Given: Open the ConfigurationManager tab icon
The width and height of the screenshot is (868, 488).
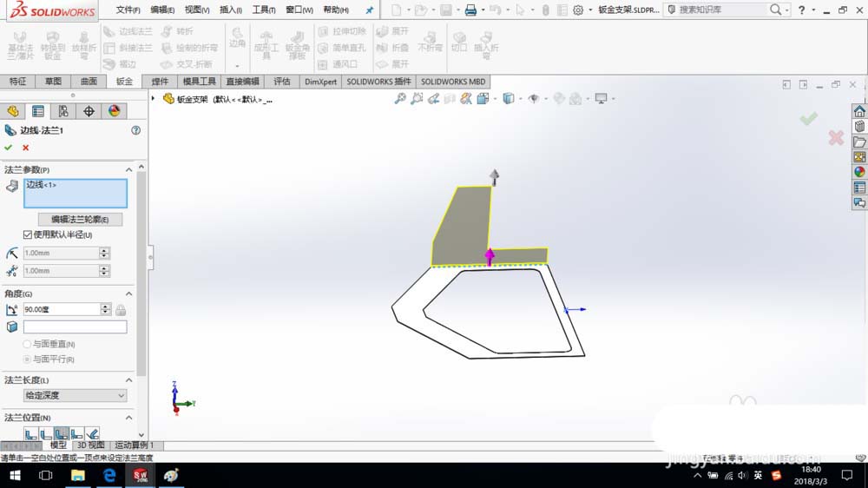Looking at the screenshot, I should click(63, 111).
